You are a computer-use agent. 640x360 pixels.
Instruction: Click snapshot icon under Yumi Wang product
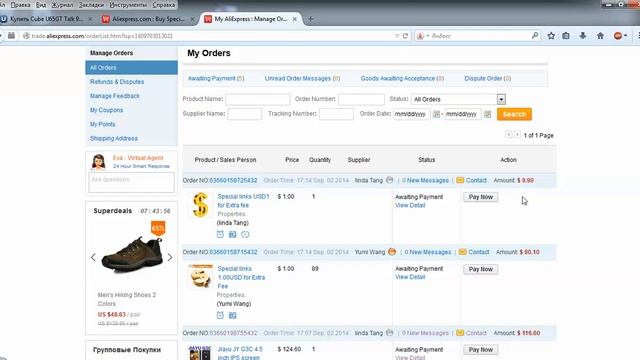pos(233,315)
